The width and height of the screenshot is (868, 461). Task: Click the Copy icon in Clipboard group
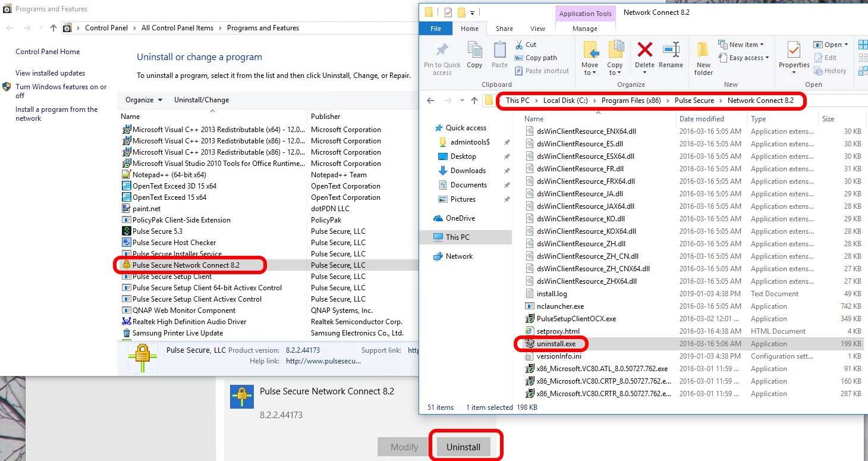coord(474,50)
